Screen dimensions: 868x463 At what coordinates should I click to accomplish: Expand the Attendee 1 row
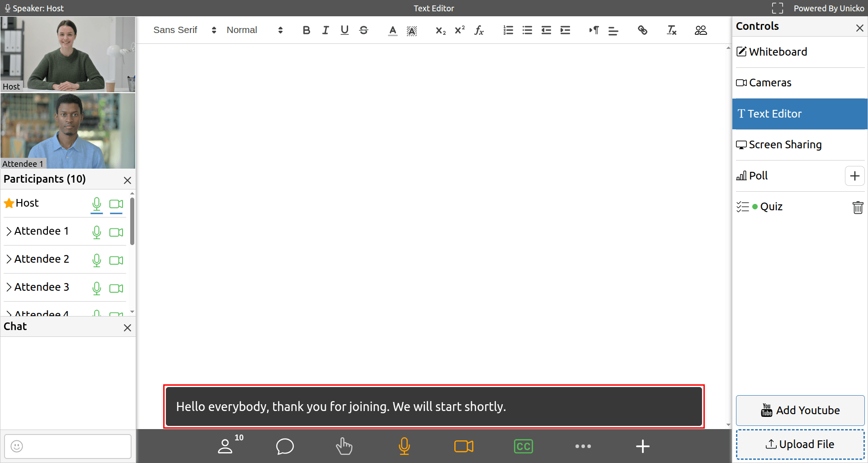[9, 231]
